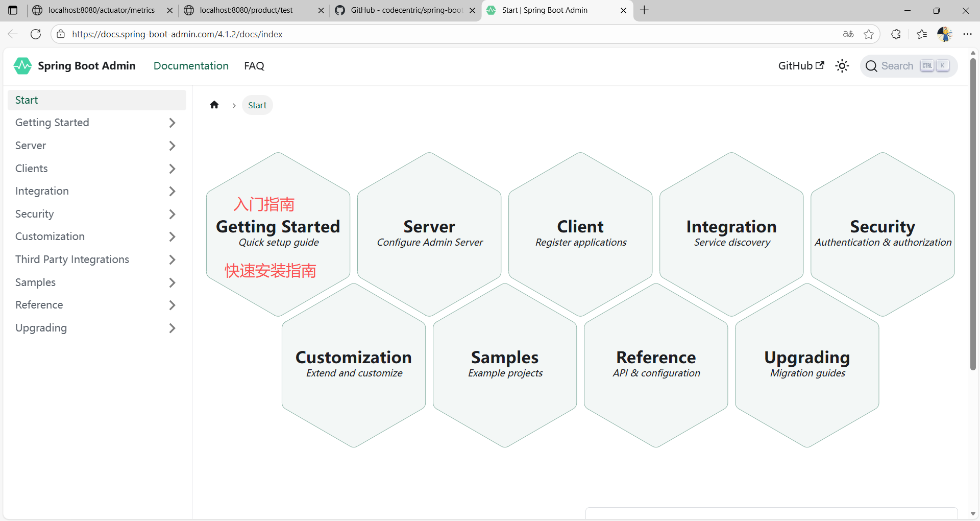This screenshot has width=980, height=521.
Task: Toggle dark/light mode sun icon
Action: point(842,66)
